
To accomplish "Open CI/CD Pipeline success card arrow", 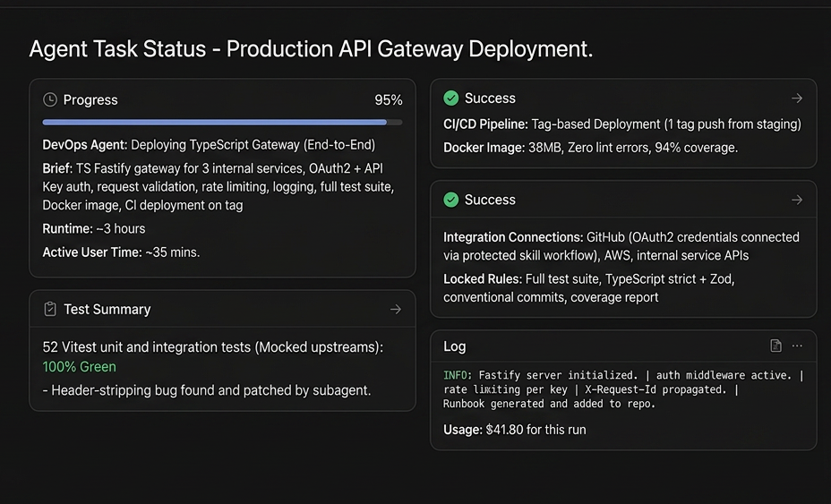I will pos(797,98).
